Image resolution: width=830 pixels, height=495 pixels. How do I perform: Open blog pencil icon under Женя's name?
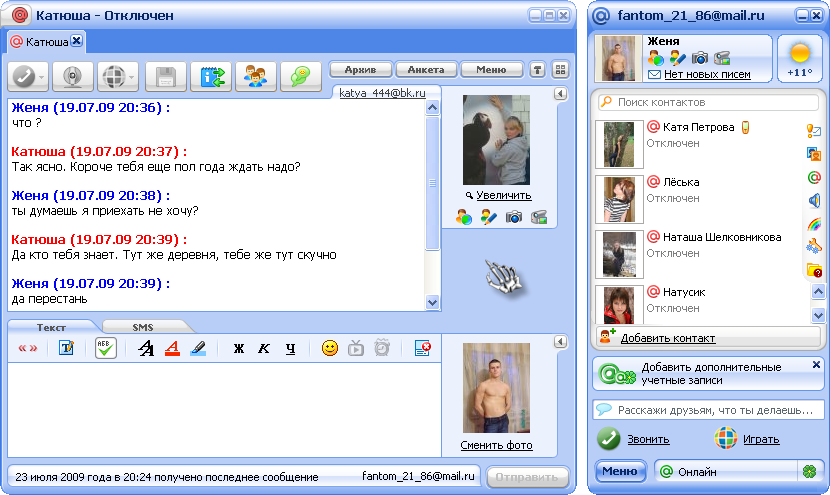click(678, 58)
